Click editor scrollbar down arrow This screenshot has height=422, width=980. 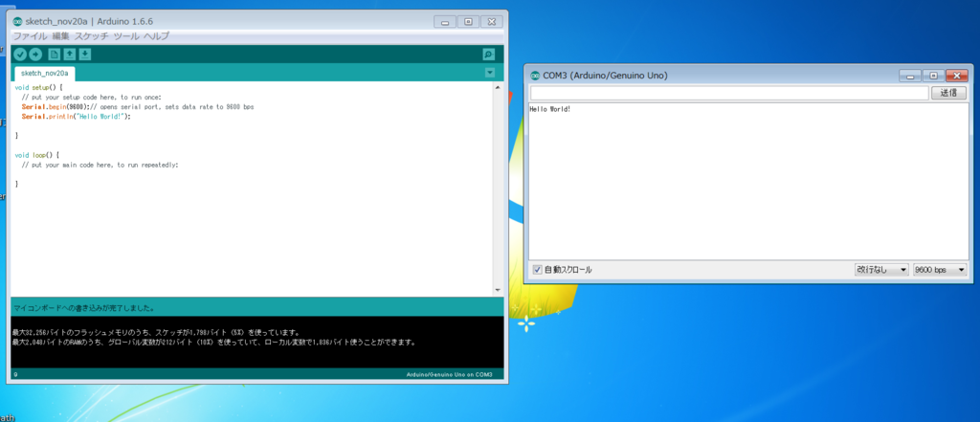498,291
